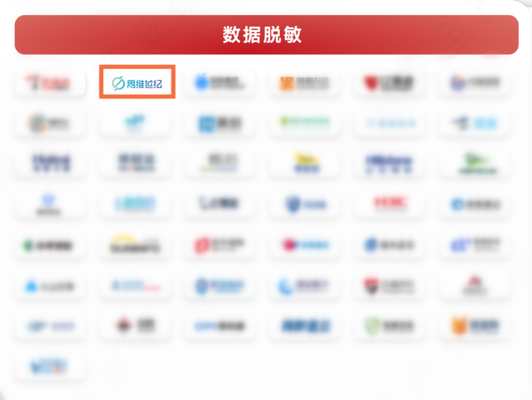
Task: Open the yellow and blue stacked logo
Action: pyautogui.click(x=304, y=163)
